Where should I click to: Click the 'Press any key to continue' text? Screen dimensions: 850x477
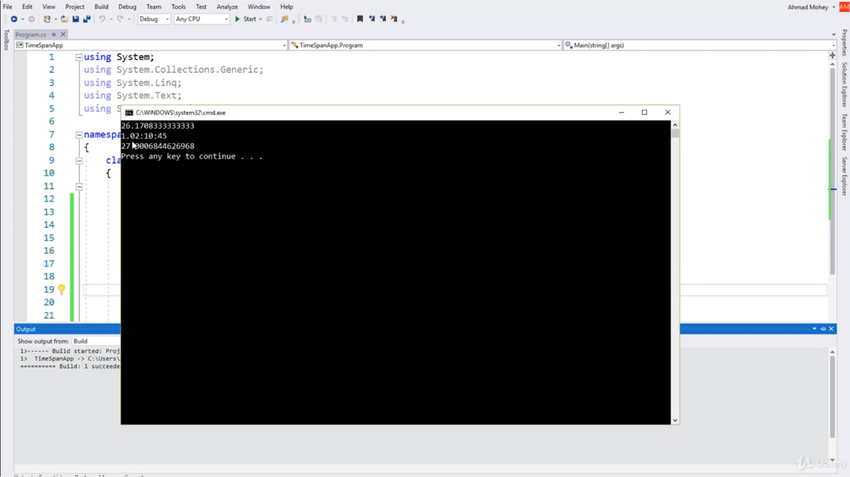click(192, 156)
